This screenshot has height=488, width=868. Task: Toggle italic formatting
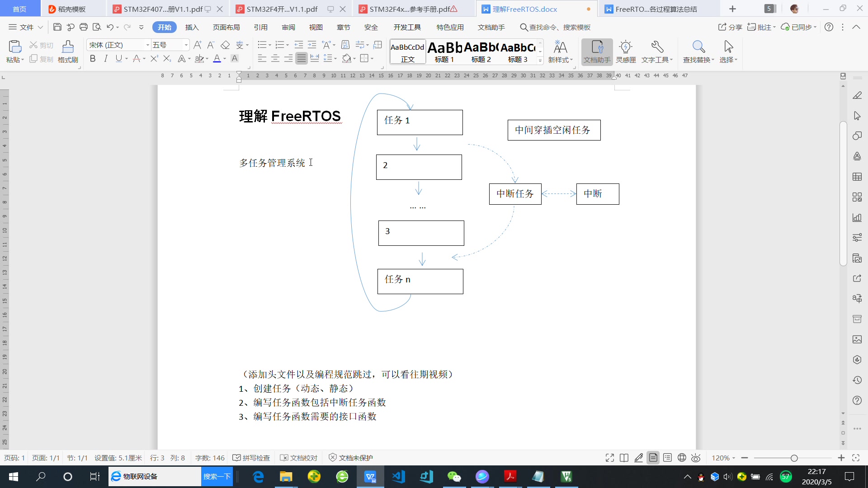point(105,58)
